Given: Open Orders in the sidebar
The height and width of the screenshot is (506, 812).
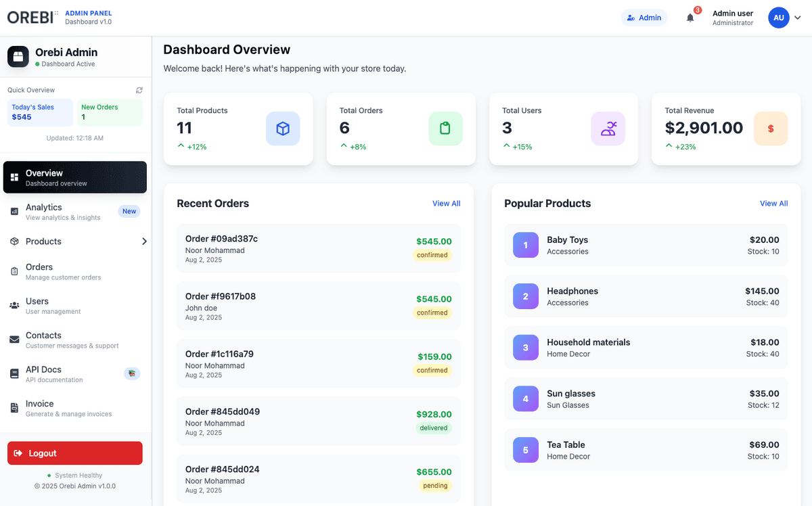Looking at the screenshot, I should point(75,272).
